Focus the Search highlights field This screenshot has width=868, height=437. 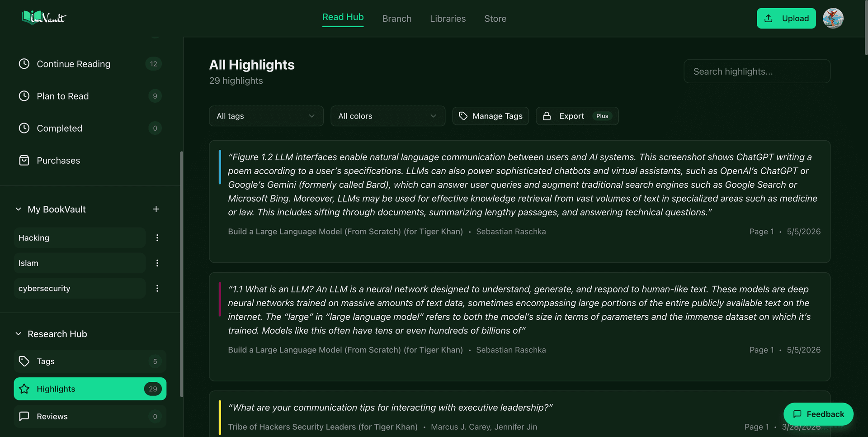[757, 71]
